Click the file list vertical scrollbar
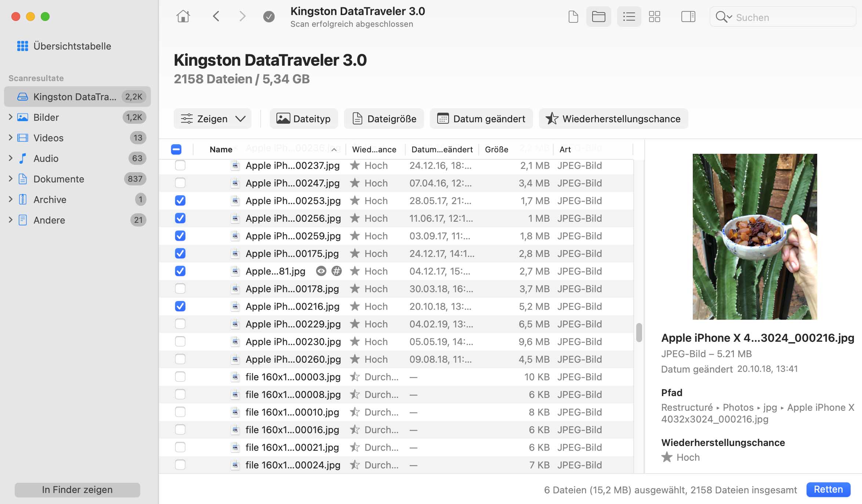This screenshot has width=862, height=504. [x=639, y=332]
